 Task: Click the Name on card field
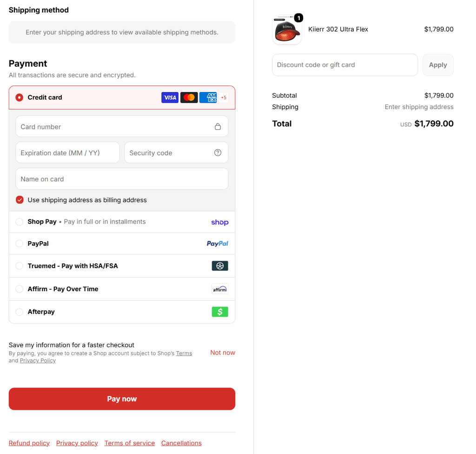coord(122,179)
